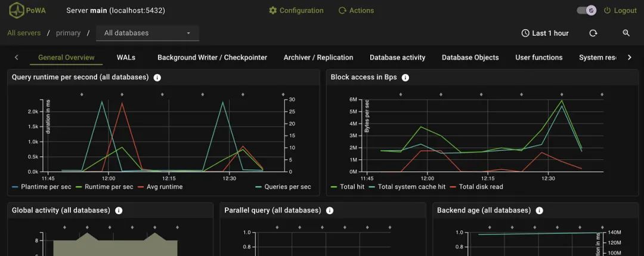The height and width of the screenshot is (256, 644).
Task: Switch to Database activity tab
Action: pyautogui.click(x=397, y=57)
